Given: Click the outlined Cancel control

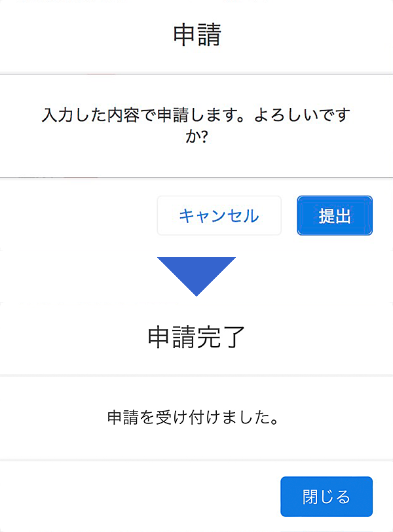Looking at the screenshot, I should 219,215.
